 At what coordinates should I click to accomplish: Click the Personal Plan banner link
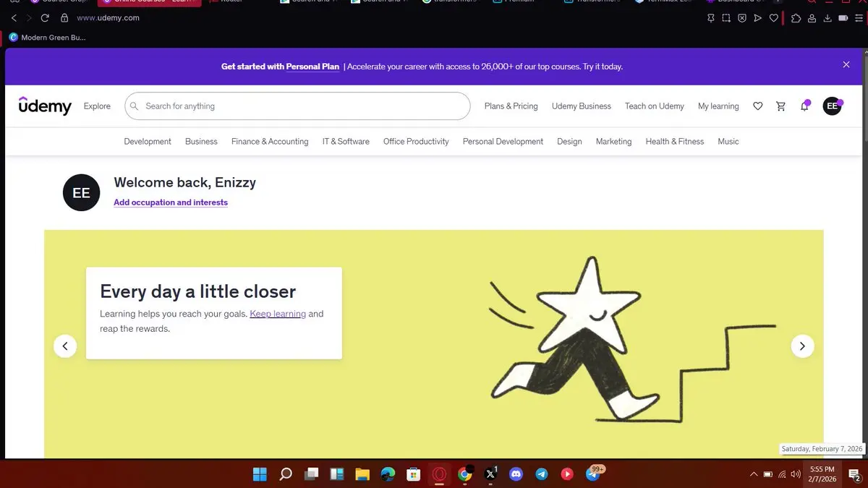312,67
